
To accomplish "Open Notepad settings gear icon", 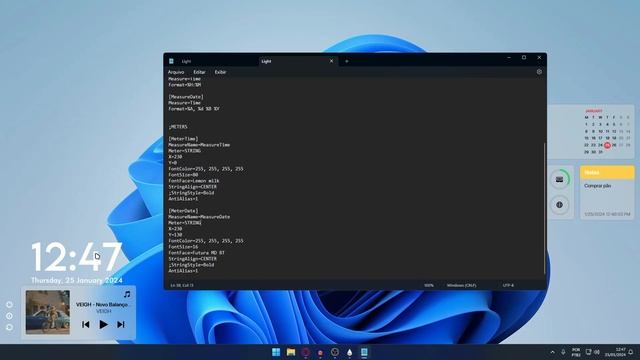I will (x=539, y=72).
